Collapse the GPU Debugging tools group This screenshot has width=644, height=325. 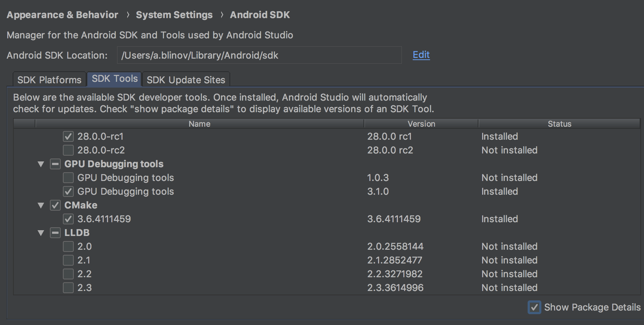click(x=41, y=164)
